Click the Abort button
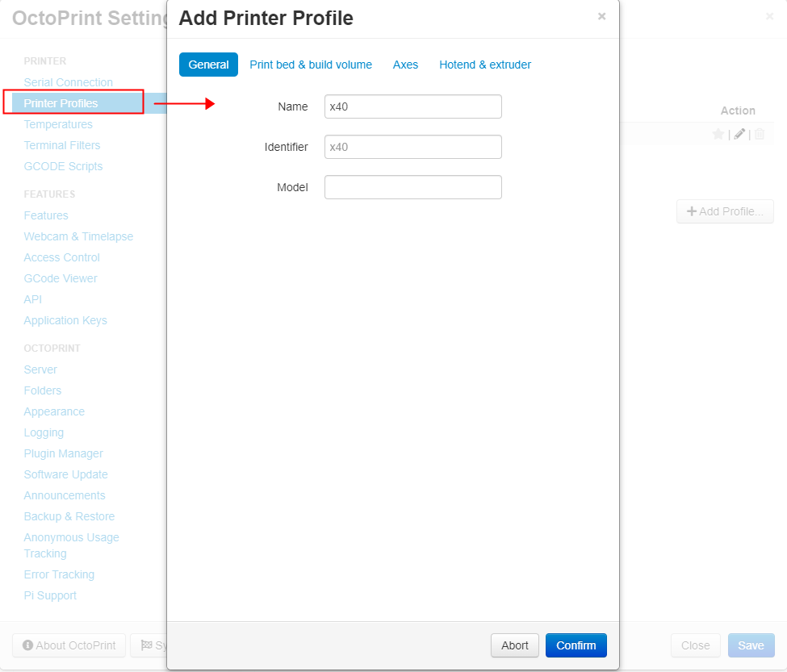 pyautogui.click(x=515, y=645)
